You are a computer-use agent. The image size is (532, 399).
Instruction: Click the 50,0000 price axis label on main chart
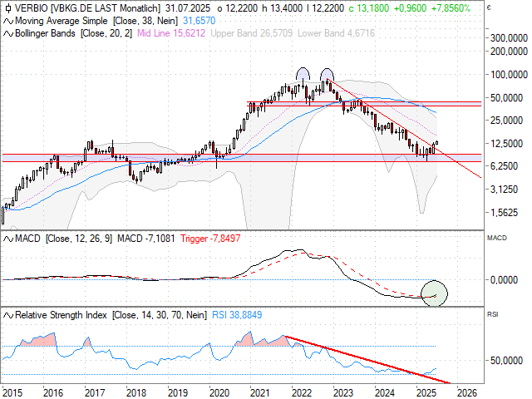click(506, 98)
